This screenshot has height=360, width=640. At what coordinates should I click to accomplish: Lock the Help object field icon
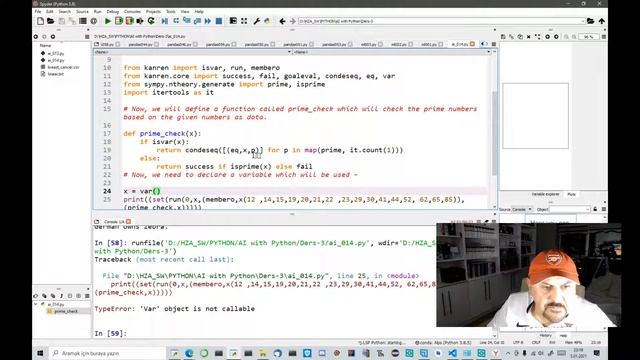click(x=595, y=209)
